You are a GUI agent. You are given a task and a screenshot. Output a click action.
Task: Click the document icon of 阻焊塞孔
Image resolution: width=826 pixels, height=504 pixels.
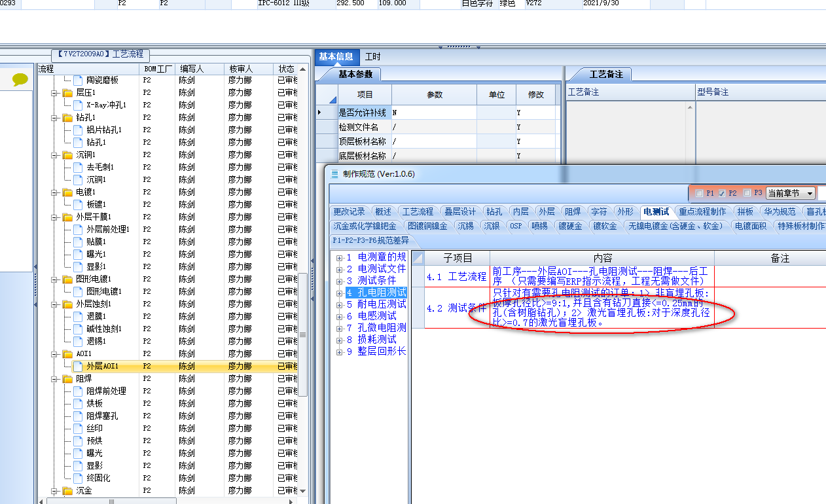(x=78, y=416)
